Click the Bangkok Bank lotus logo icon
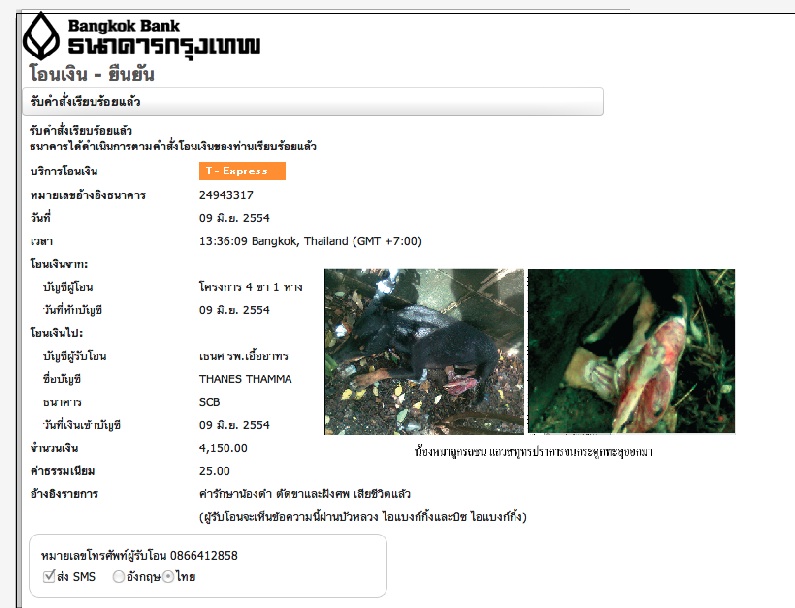795x608 pixels. 42,36
